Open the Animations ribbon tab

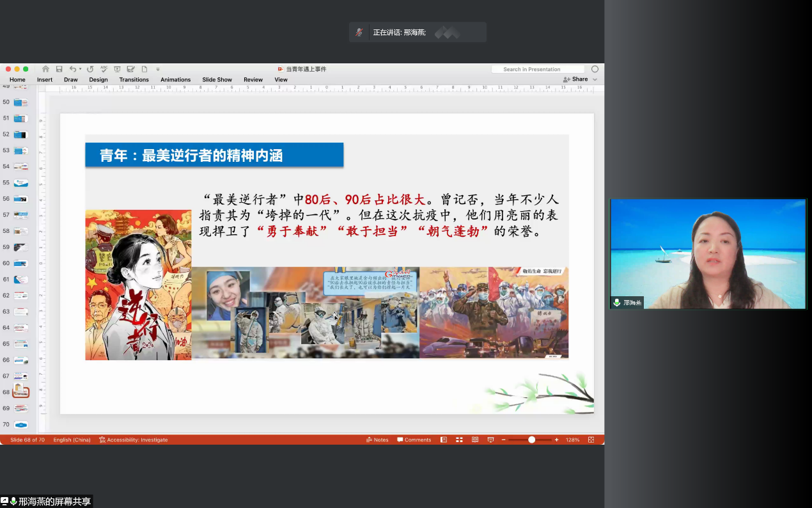coord(175,79)
